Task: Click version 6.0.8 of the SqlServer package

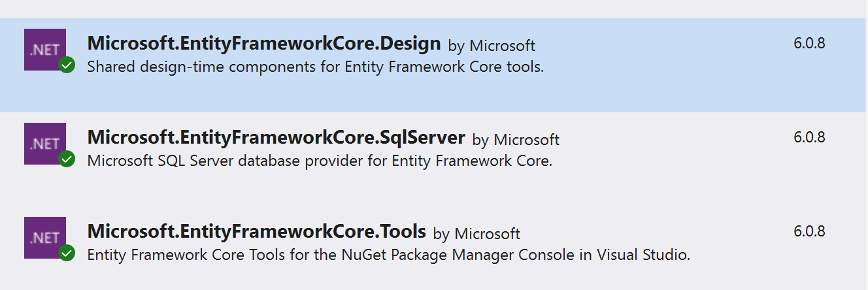Action: (809, 138)
